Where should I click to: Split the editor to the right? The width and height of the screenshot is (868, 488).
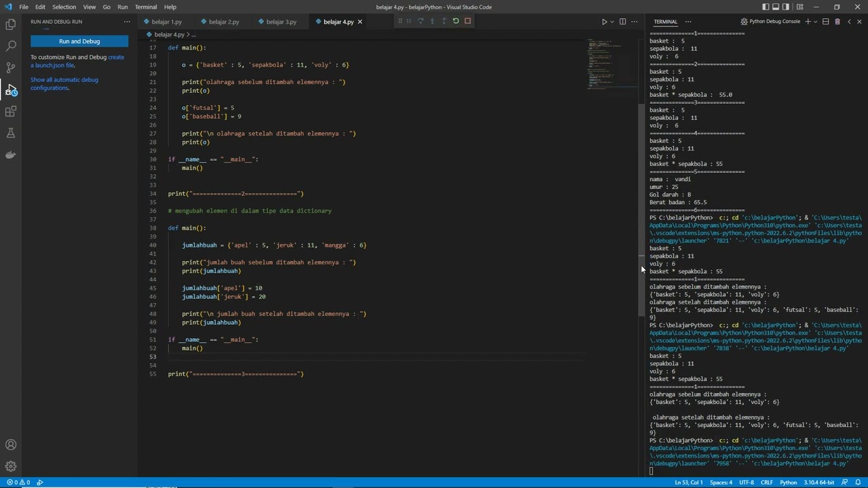pyautogui.click(x=623, y=22)
